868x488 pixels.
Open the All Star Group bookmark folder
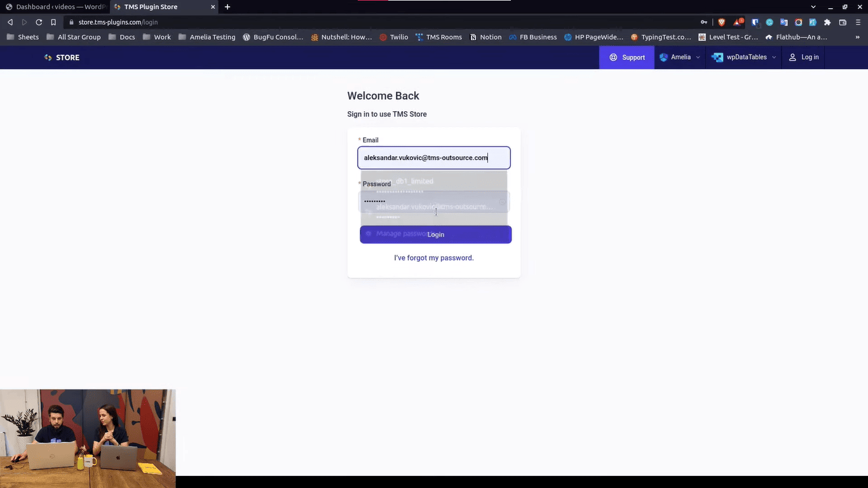pyautogui.click(x=74, y=37)
